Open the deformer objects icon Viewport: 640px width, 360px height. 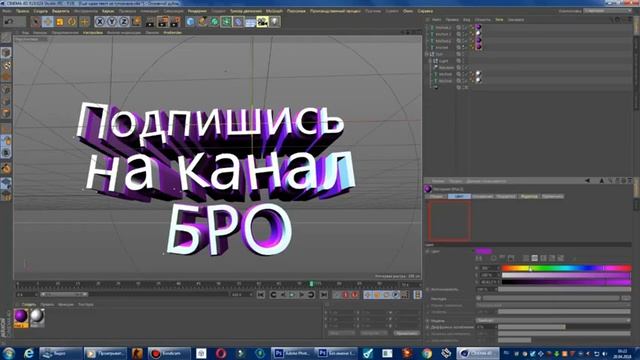coord(238,22)
